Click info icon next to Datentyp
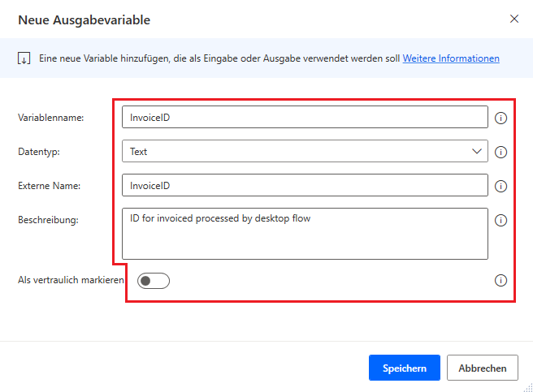The width and height of the screenshot is (533, 392). tap(500, 152)
